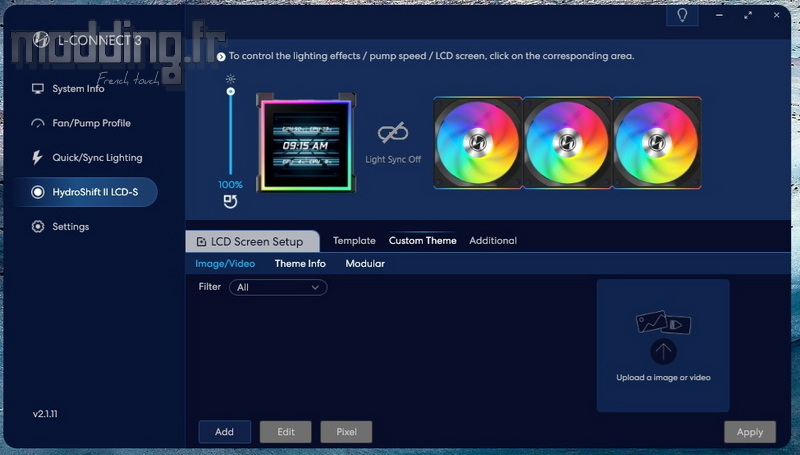Open Fan/Pump Profile page

tap(91, 123)
